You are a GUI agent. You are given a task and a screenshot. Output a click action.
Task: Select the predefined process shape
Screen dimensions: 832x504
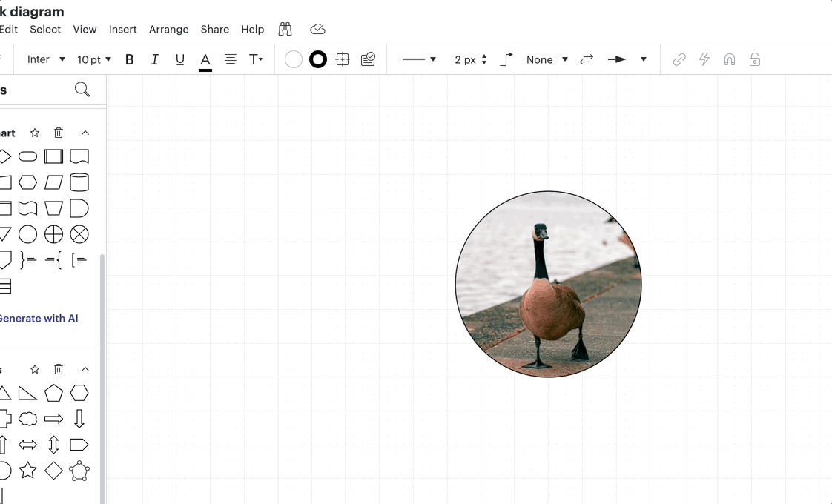53,156
